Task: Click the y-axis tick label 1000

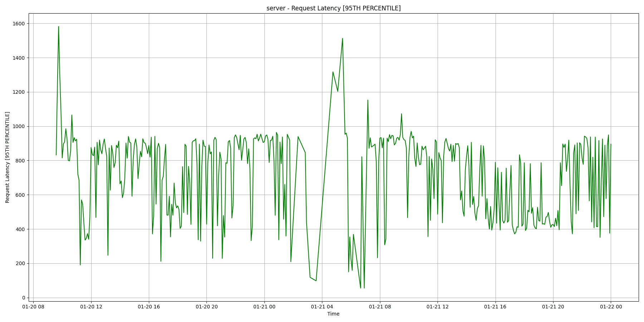Action: click(19, 126)
